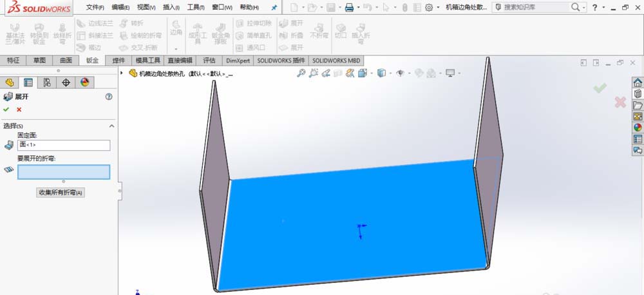Image resolution: width=644 pixels, height=295 pixels.
Task: Switch to the DimXpert tab
Action: 238,61
